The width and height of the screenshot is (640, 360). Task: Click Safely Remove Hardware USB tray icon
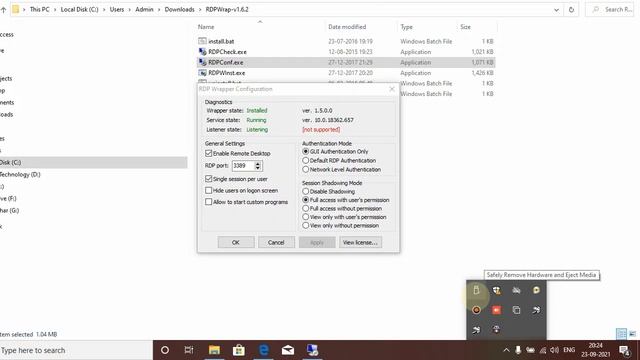pos(476,290)
